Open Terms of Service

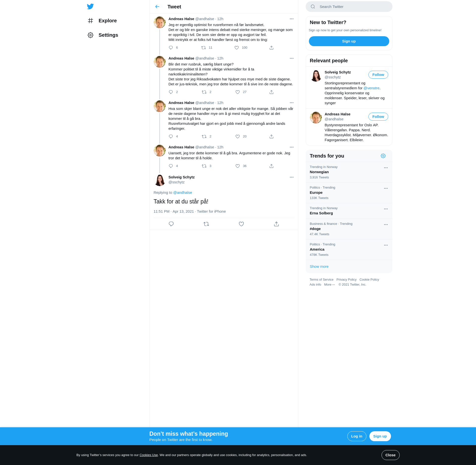click(321, 280)
